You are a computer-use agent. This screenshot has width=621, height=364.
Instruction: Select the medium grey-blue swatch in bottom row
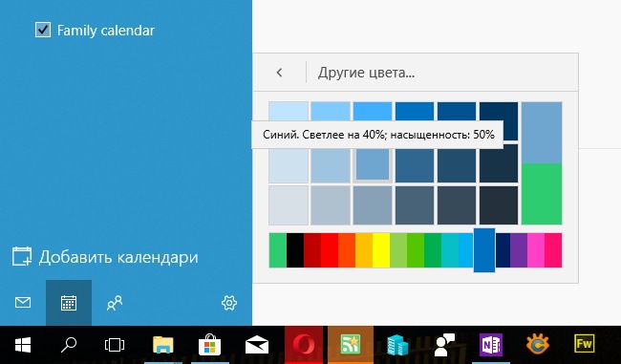(x=373, y=205)
